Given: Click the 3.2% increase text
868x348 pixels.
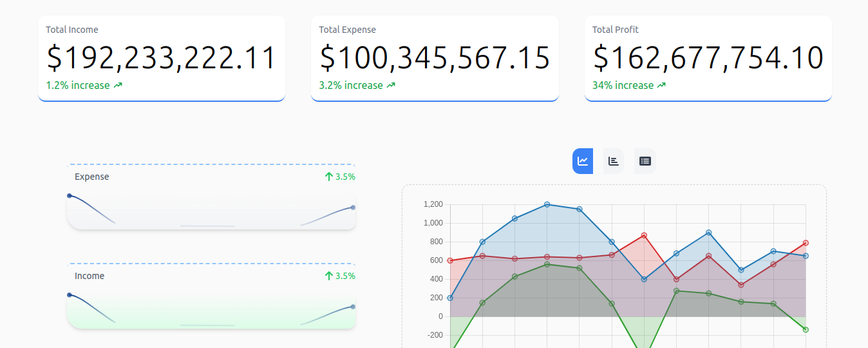Looking at the screenshot, I should [x=351, y=86].
